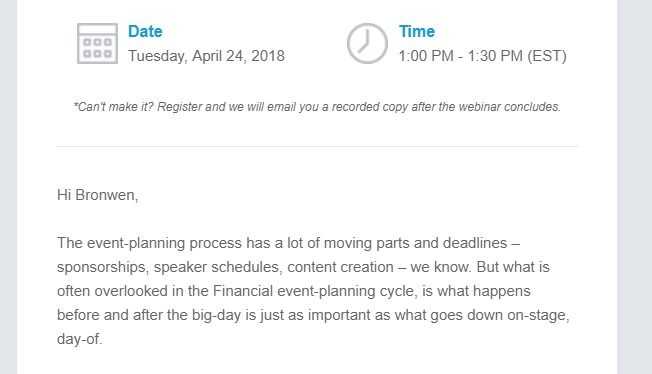Image resolution: width=652 pixels, height=374 pixels.
Task: Click the calendar icon beside Date
Action: click(x=97, y=43)
